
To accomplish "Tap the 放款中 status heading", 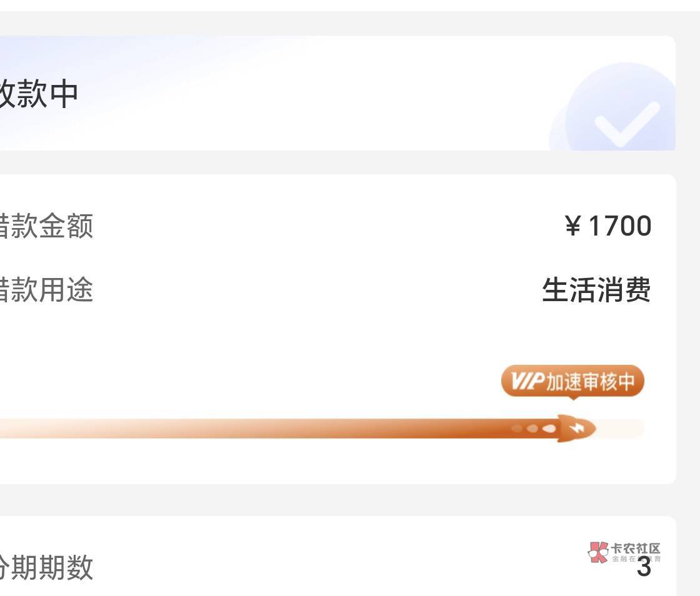I will (39, 94).
